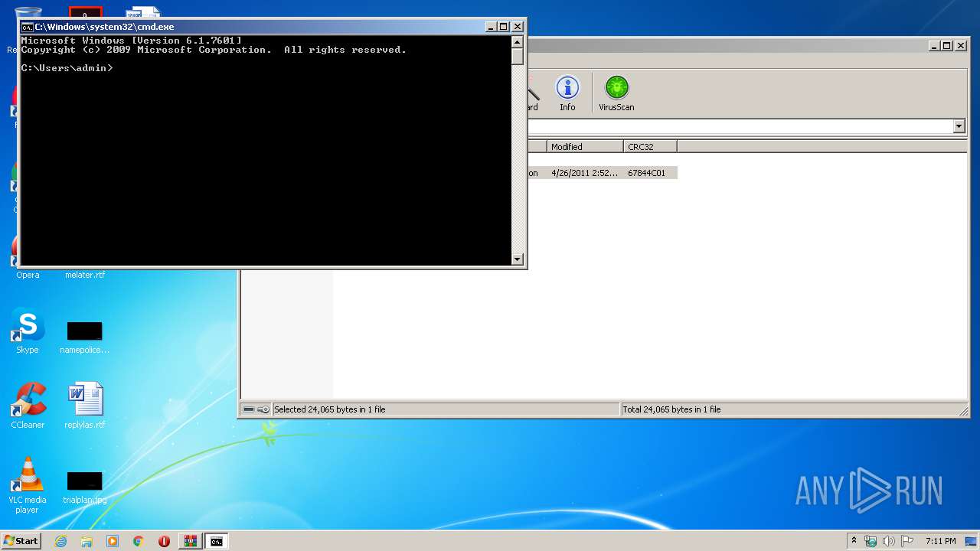Switch to WinRAR taskbar button

(x=190, y=541)
